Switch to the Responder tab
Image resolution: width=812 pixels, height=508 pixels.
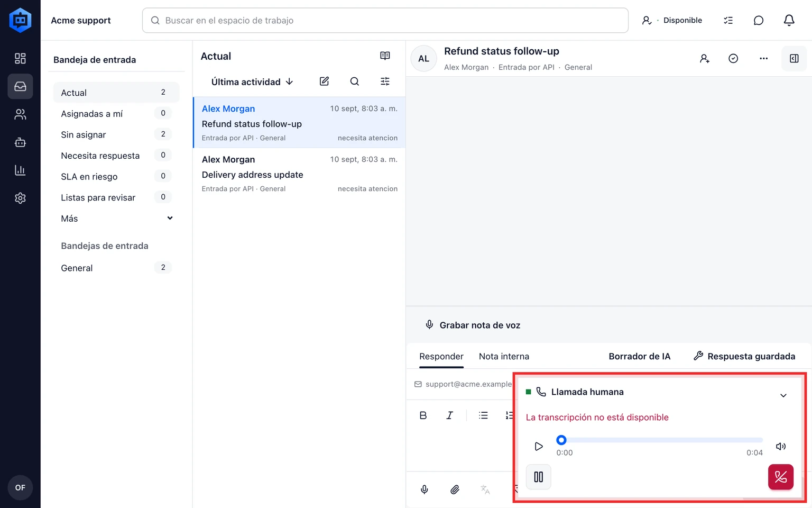pyautogui.click(x=441, y=356)
